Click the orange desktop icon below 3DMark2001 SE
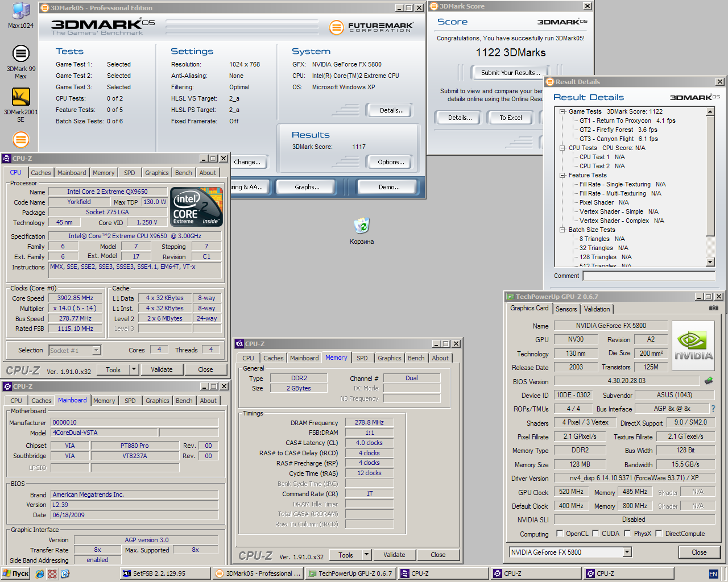Screen dimensions: 728x582 (20, 139)
